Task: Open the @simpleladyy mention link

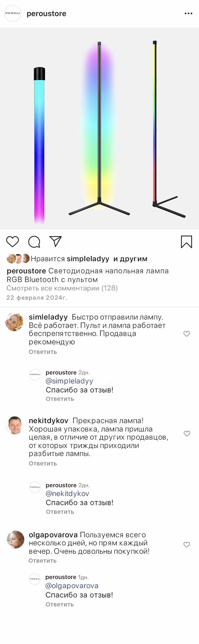Action: (x=69, y=381)
